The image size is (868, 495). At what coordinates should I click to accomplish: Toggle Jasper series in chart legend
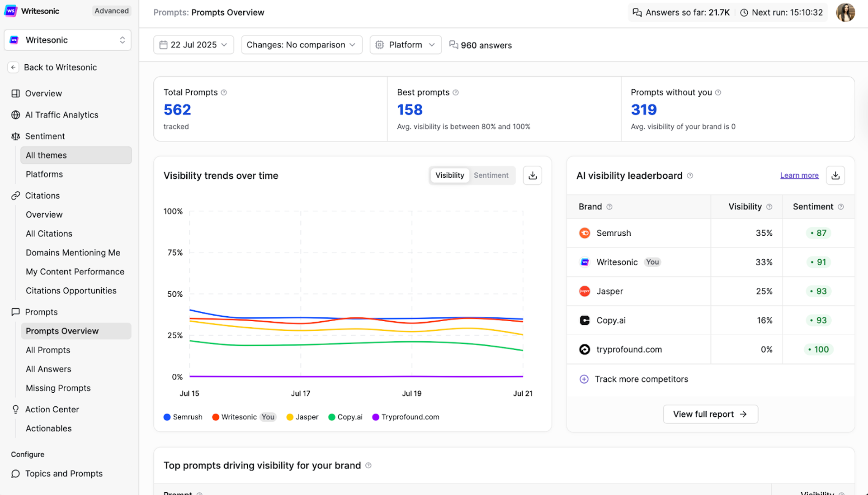coord(302,417)
